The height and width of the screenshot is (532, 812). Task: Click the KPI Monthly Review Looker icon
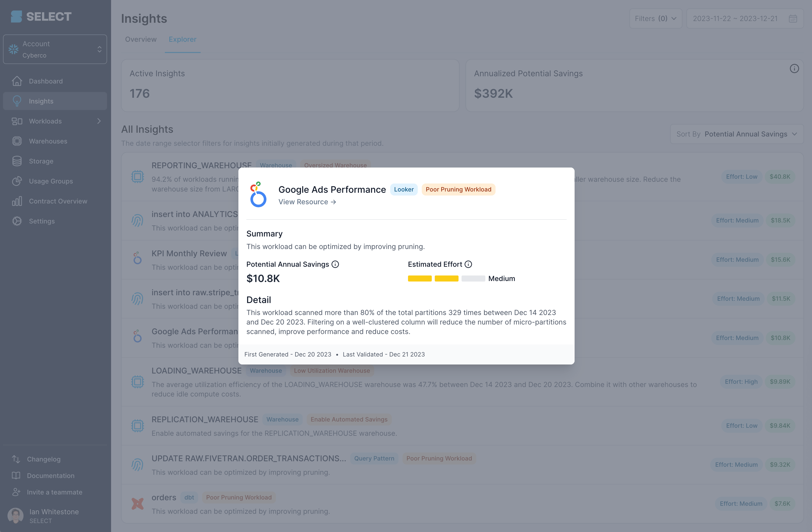(137, 258)
